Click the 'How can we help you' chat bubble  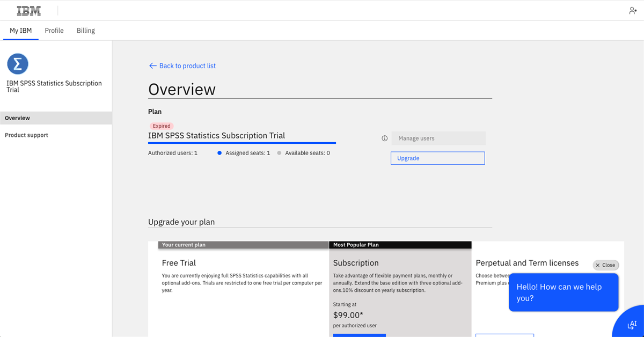click(x=563, y=292)
